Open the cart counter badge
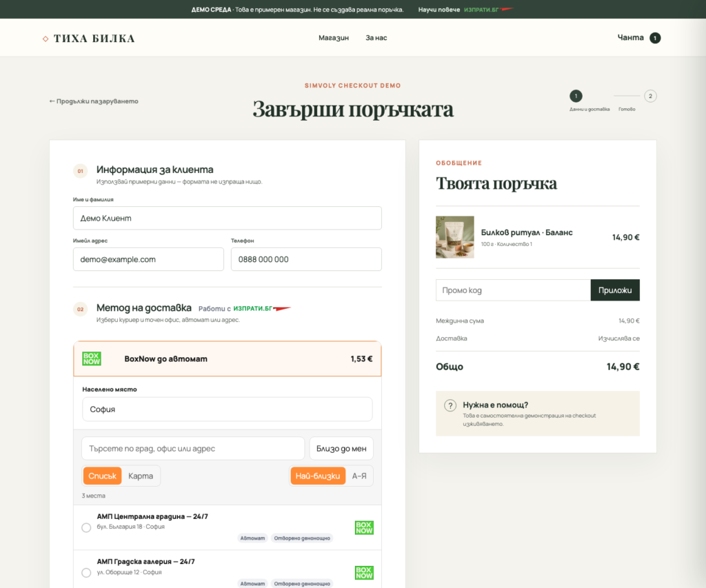 click(655, 39)
